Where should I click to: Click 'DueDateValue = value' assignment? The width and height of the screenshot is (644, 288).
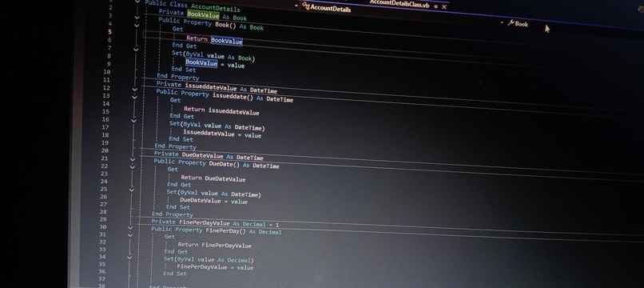[213, 201]
